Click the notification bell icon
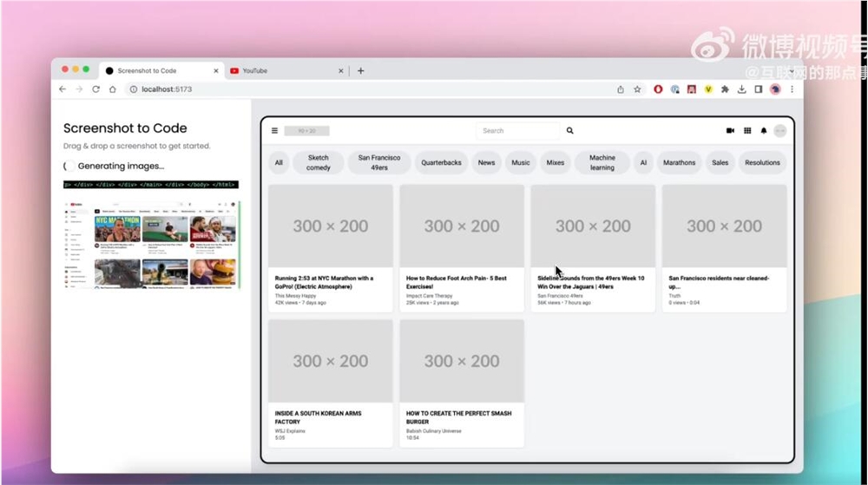This screenshot has height=485, width=868. pos(764,131)
